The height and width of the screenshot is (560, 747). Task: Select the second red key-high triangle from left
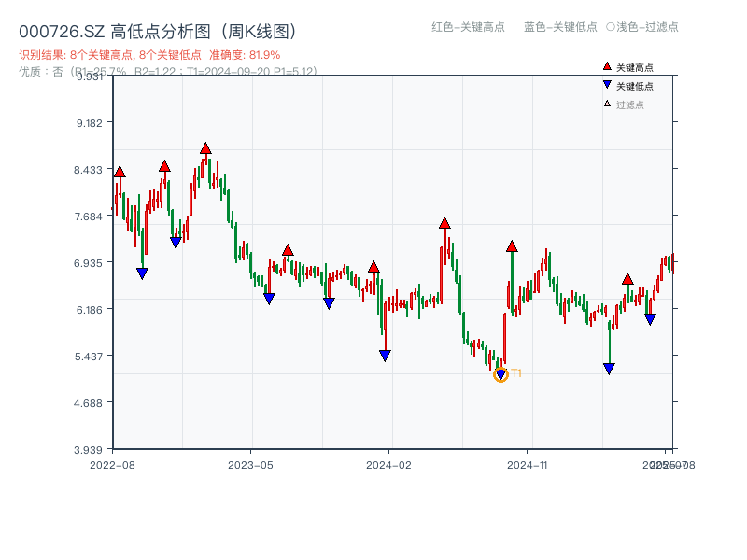click(x=164, y=166)
